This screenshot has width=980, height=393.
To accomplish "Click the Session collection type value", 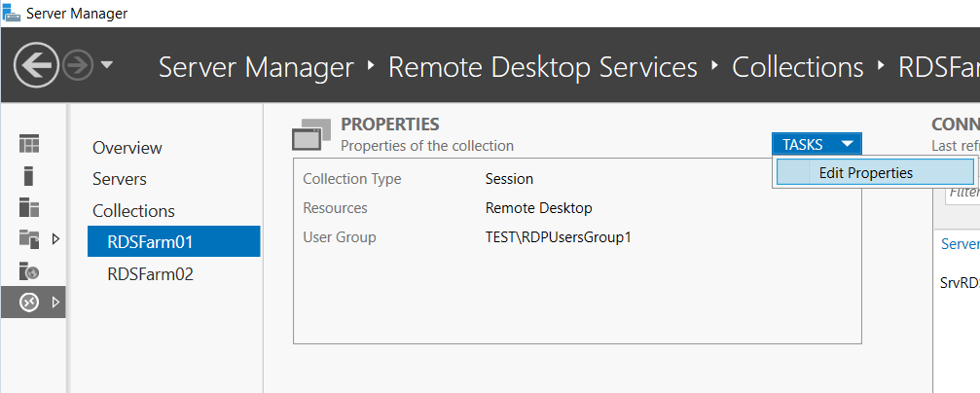I will click(x=509, y=179).
